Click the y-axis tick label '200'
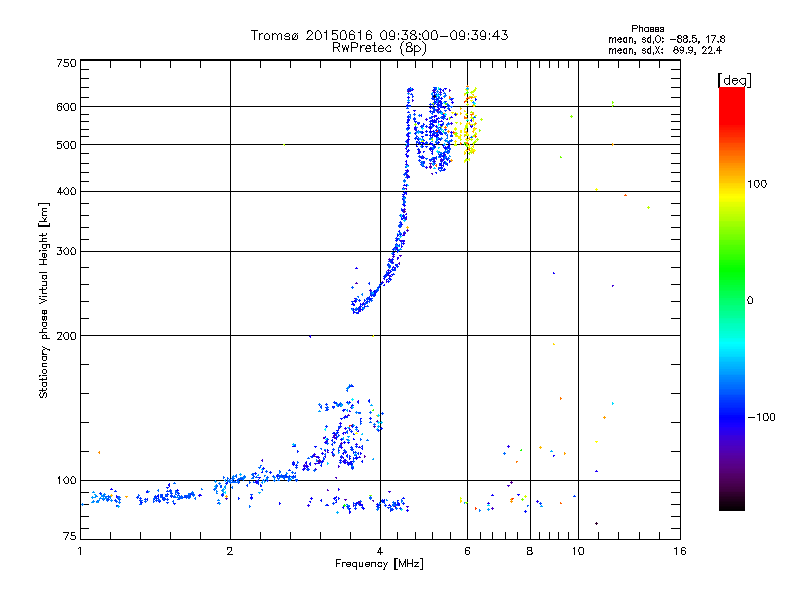Screen dimensions: 800x600 pyautogui.click(x=67, y=336)
